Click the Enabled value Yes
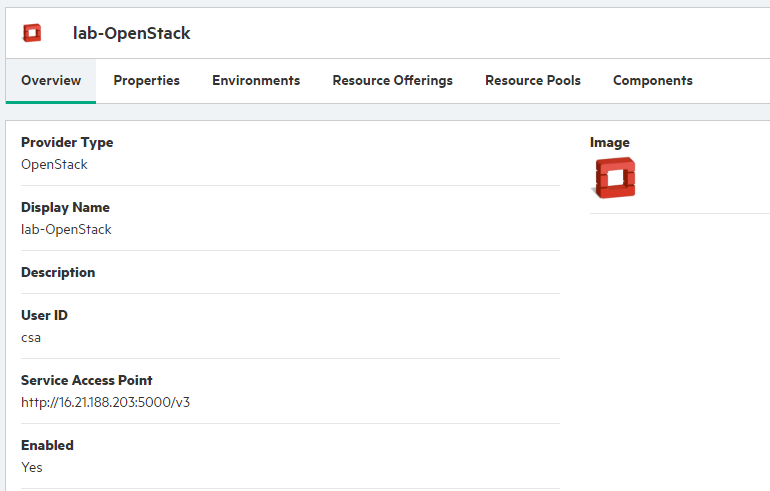This screenshot has width=770, height=491. click(31, 467)
